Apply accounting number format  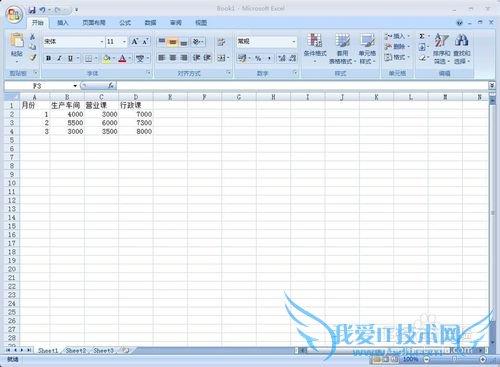click(x=242, y=58)
